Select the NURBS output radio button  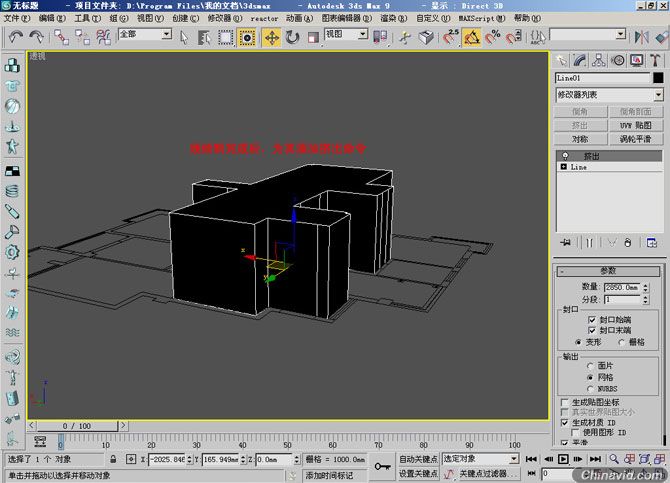[591, 389]
